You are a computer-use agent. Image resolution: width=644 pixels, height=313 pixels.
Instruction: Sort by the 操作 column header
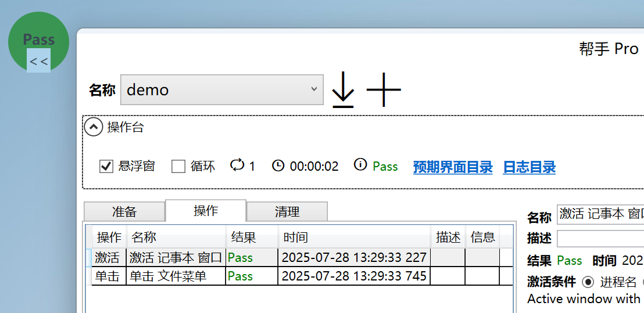point(109,237)
